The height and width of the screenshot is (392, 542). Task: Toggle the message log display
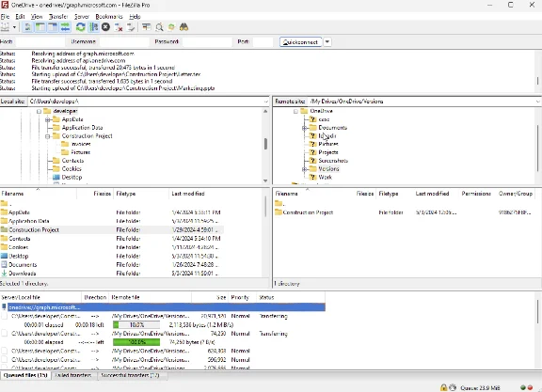coord(27,27)
